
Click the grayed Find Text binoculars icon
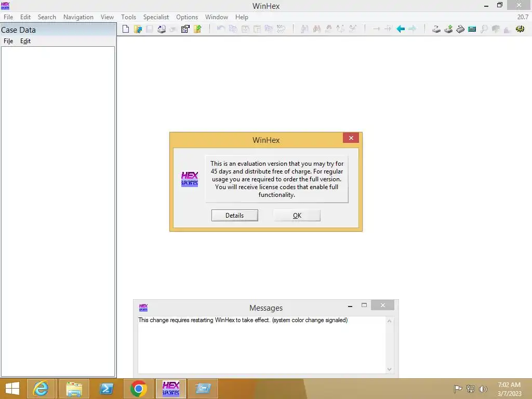click(x=304, y=29)
